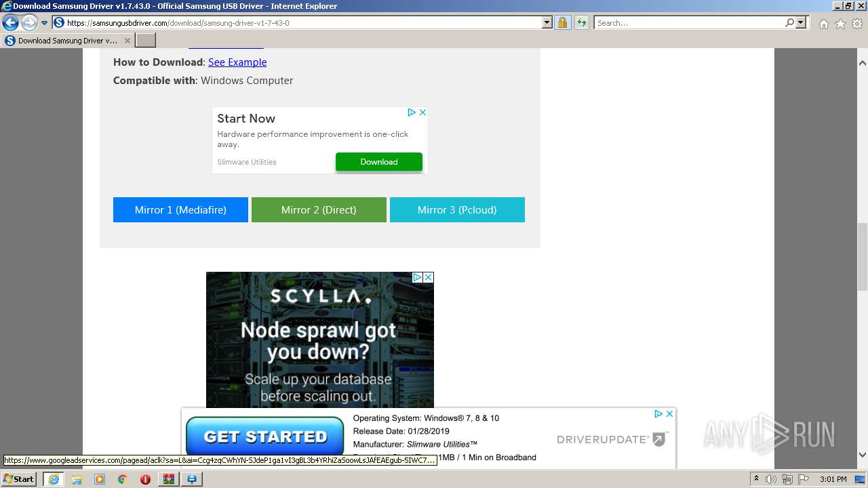Image resolution: width=868 pixels, height=488 pixels.
Task: Click the browser Forward arrow button
Action: [29, 23]
